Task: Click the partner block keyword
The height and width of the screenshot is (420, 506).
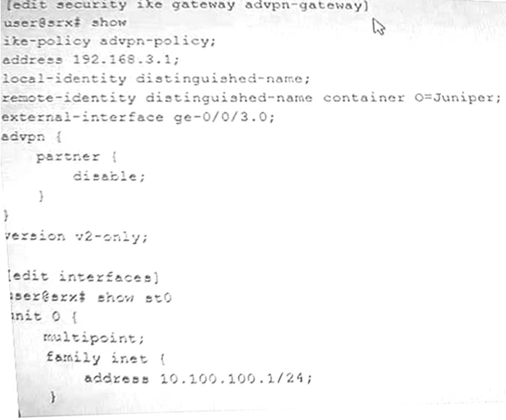Action: click(68, 157)
